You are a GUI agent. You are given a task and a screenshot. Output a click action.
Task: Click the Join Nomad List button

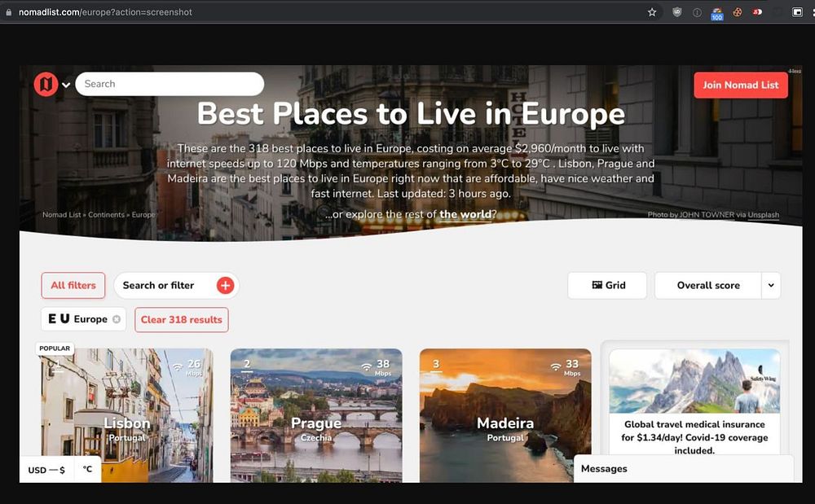pos(741,85)
